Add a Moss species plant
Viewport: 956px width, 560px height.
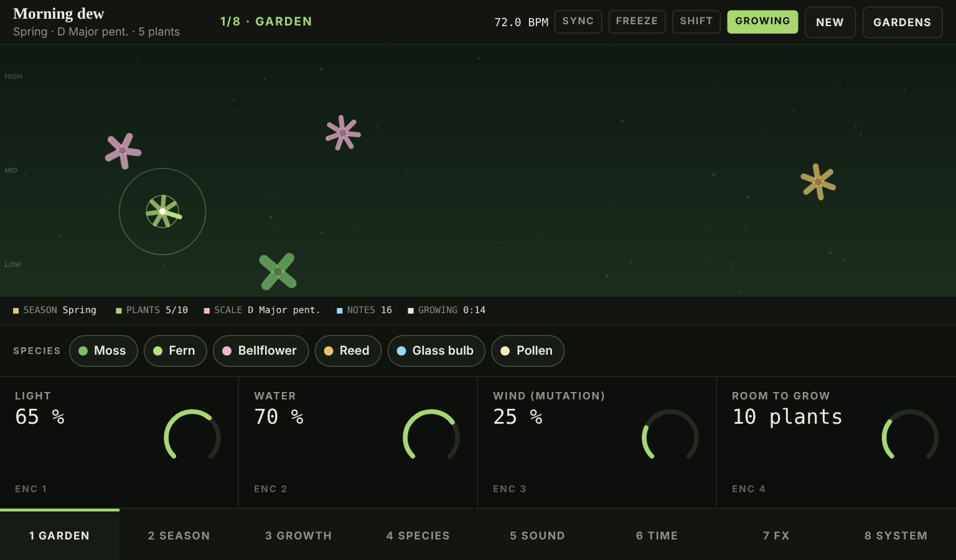103,351
